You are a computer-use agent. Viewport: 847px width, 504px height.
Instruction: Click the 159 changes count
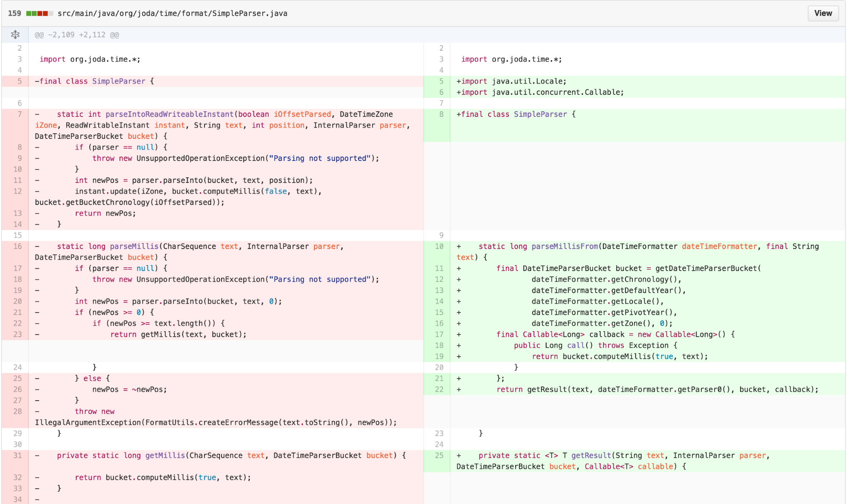(14, 13)
